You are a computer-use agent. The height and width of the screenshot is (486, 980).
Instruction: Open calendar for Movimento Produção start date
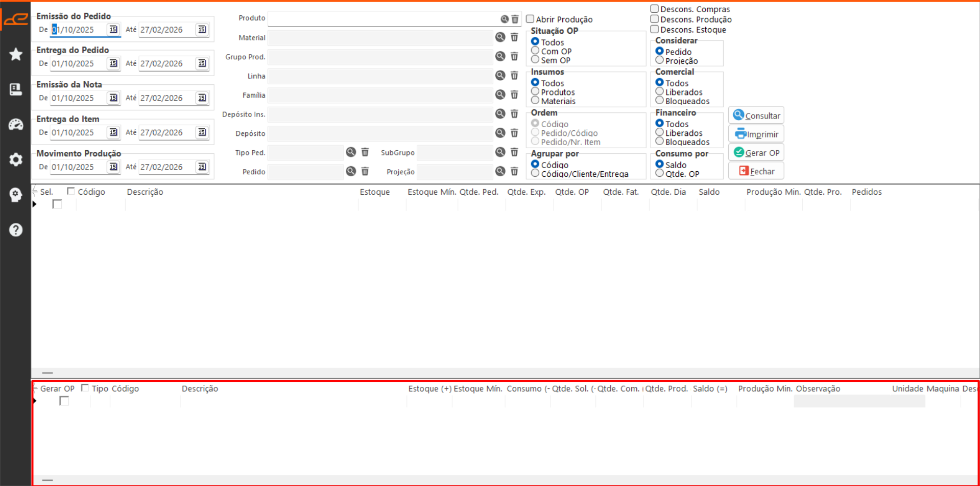(x=113, y=167)
